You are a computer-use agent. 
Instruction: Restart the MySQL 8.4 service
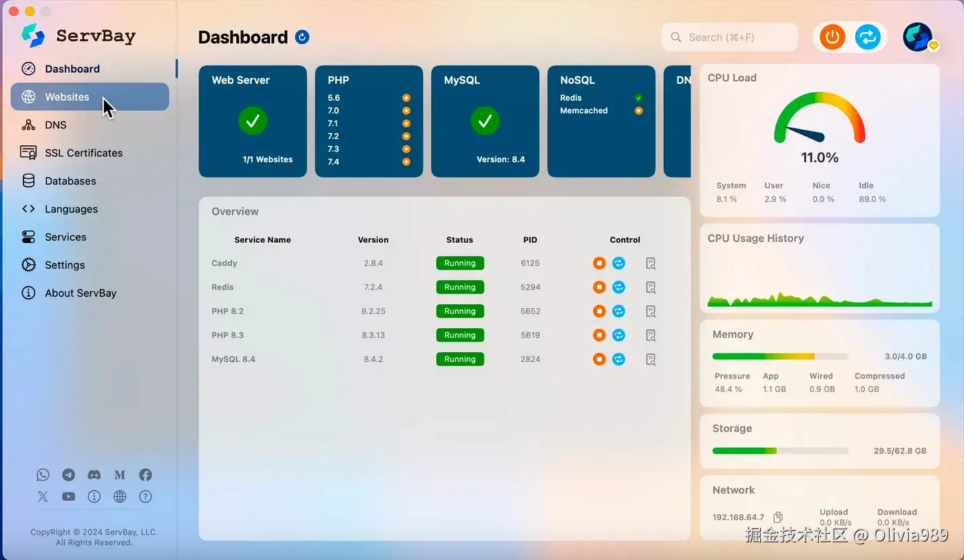click(619, 359)
